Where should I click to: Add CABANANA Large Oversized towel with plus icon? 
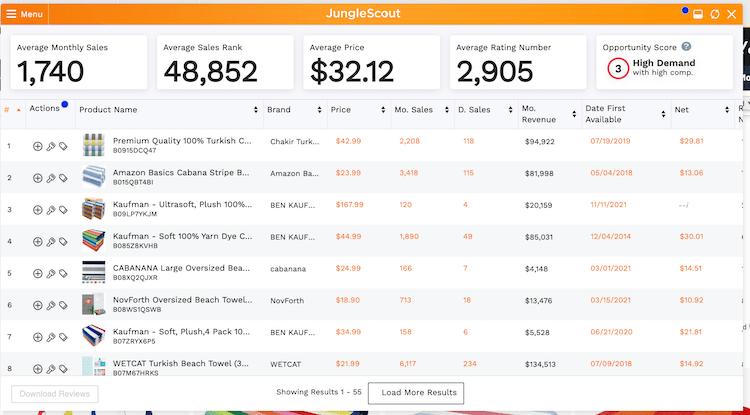point(37,273)
